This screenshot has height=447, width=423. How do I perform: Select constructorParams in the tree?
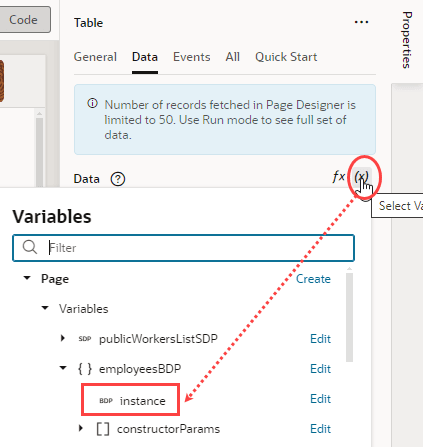[x=168, y=429]
